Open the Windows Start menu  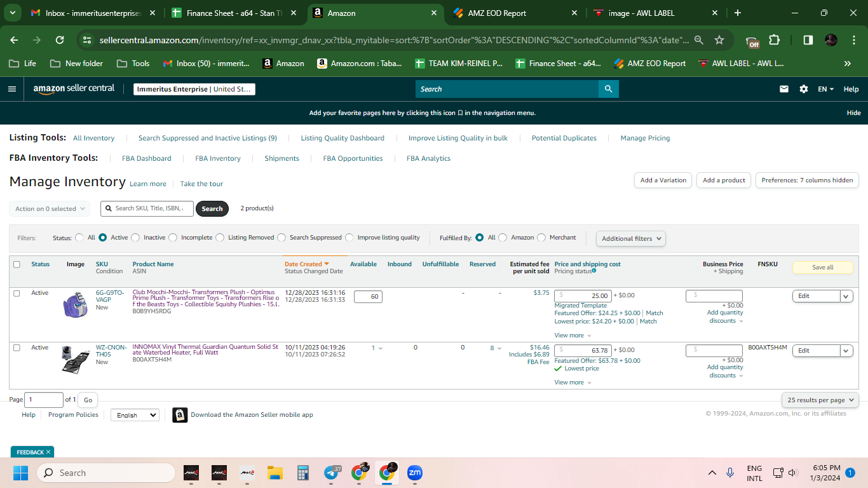(x=21, y=473)
